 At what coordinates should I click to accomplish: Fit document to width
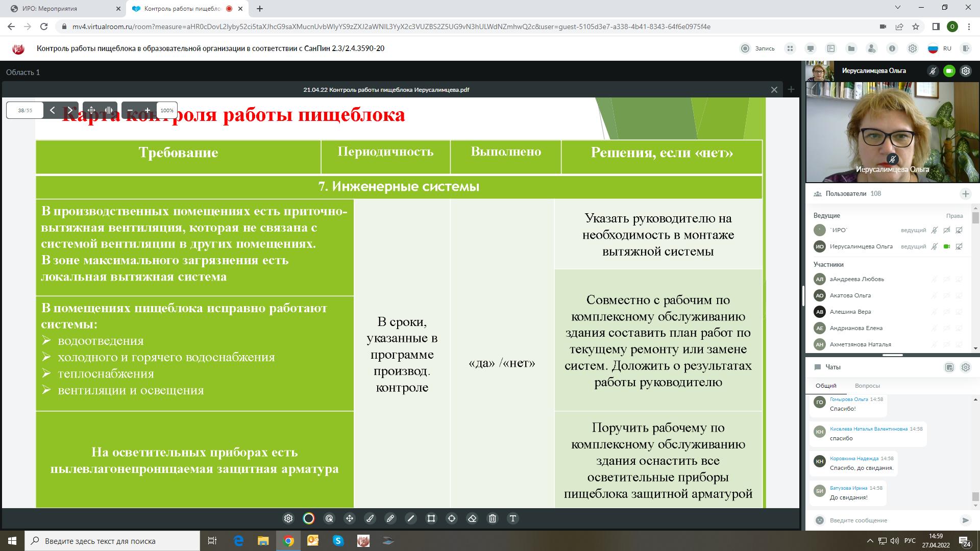pyautogui.click(x=109, y=110)
